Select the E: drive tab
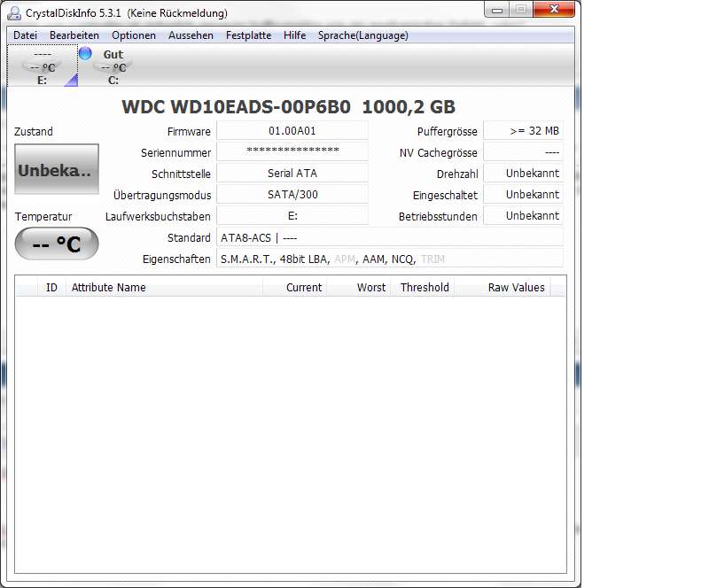Screen dimensions: 709x588 click(x=42, y=66)
